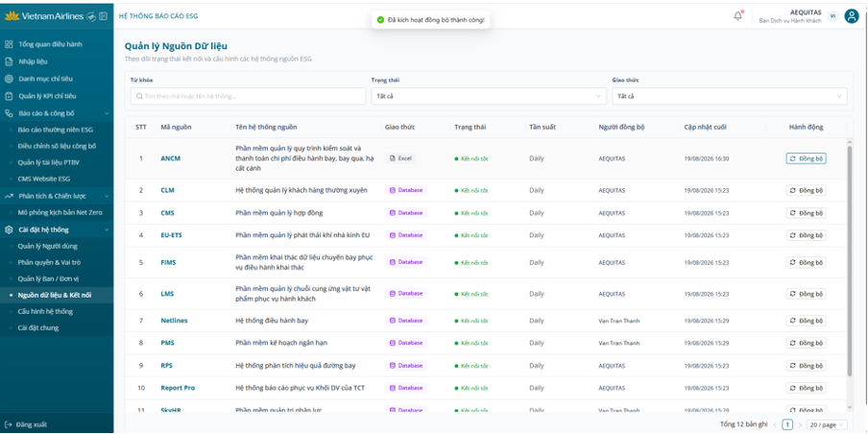The width and height of the screenshot is (868, 434).
Task: Open the Netlines source code link
Action: point(174,321)
